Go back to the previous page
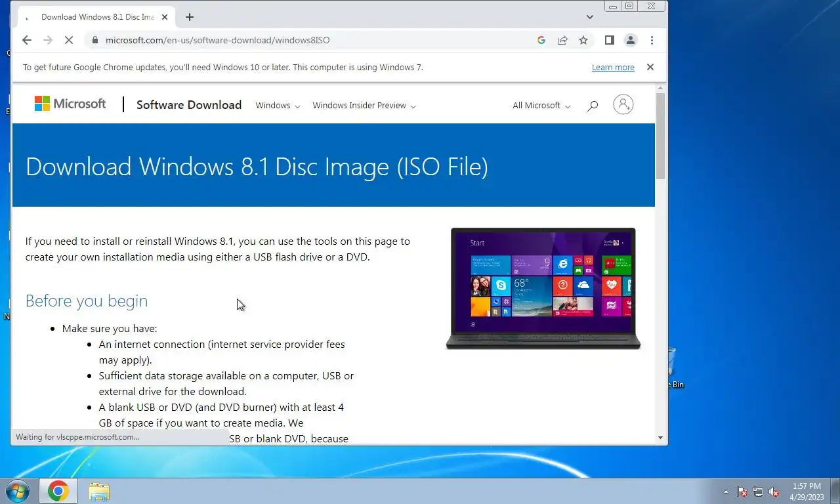Image resolution: width=840 pixels, height=504 pixels. (x=26, y=40)
